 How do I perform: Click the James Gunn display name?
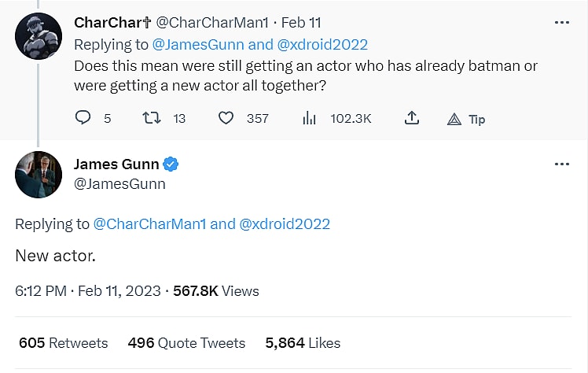(x=116, y=164)
